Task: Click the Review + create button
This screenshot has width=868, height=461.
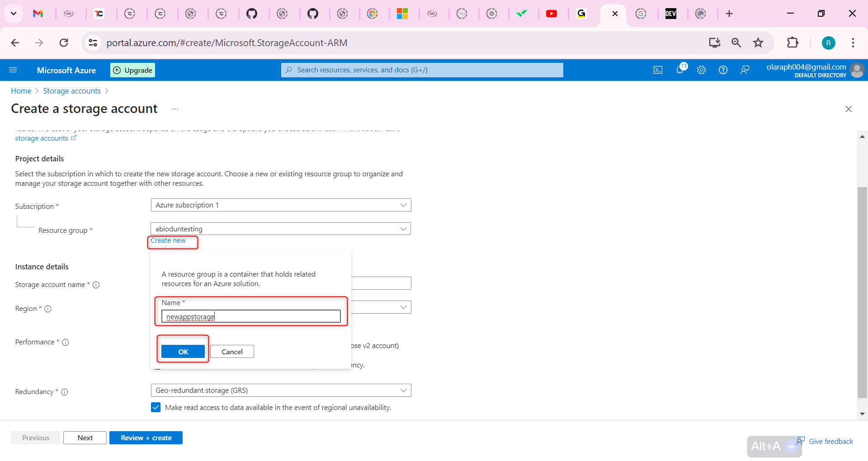Action: tap(146, 437)
